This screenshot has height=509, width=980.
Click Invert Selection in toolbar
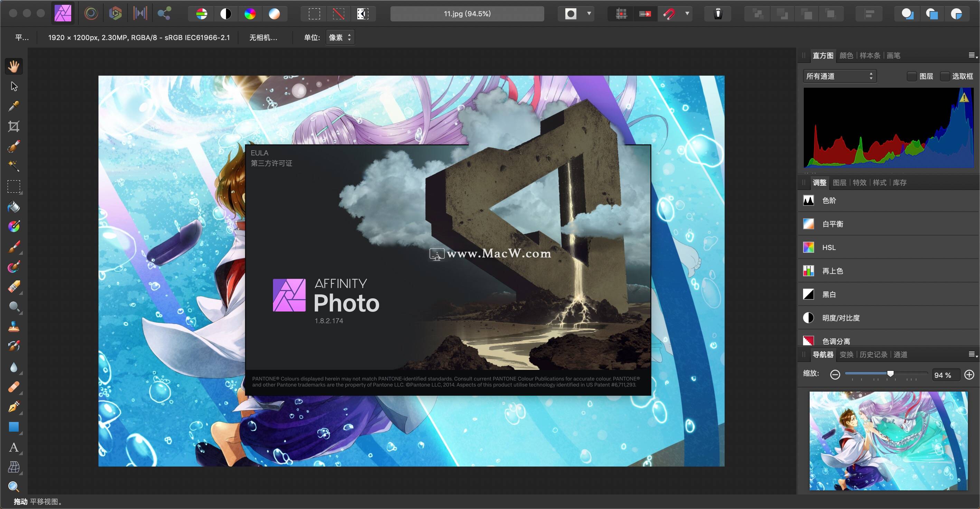(x=362, y=14)
